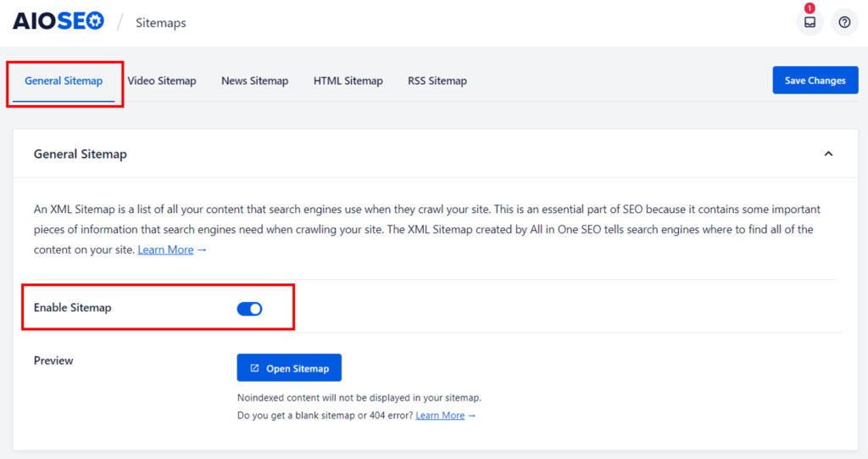Switch to the News Sitemap tab
Viewport: 868px width, 459px height.
(254, 81)
